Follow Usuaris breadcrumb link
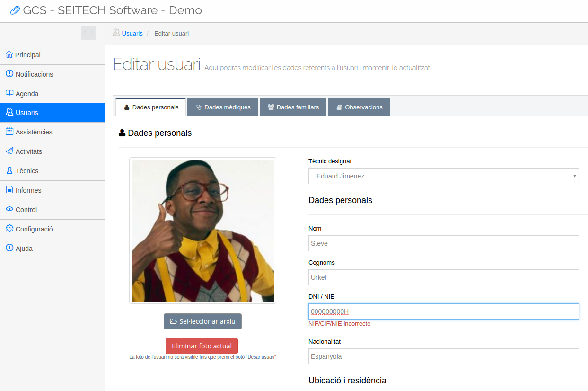The image size is (588, 391). click(132, 33)
